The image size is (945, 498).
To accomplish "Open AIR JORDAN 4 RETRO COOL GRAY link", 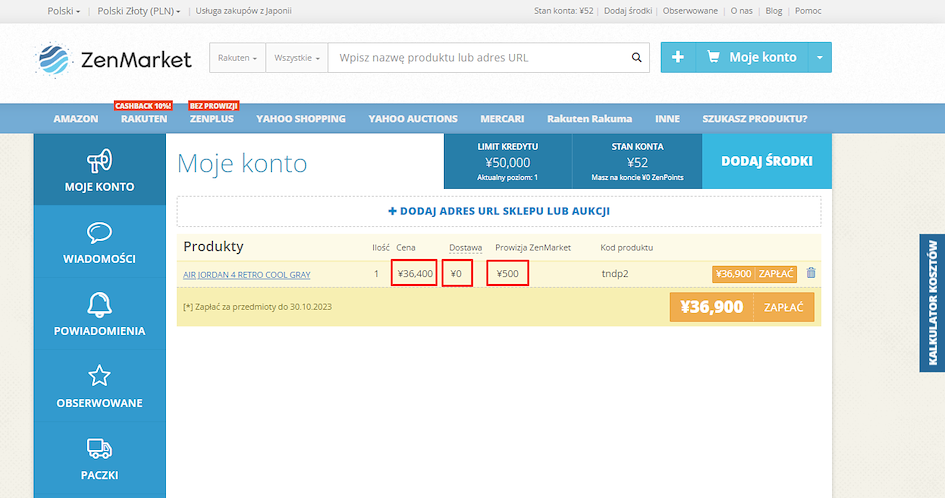I will [246, 275].
